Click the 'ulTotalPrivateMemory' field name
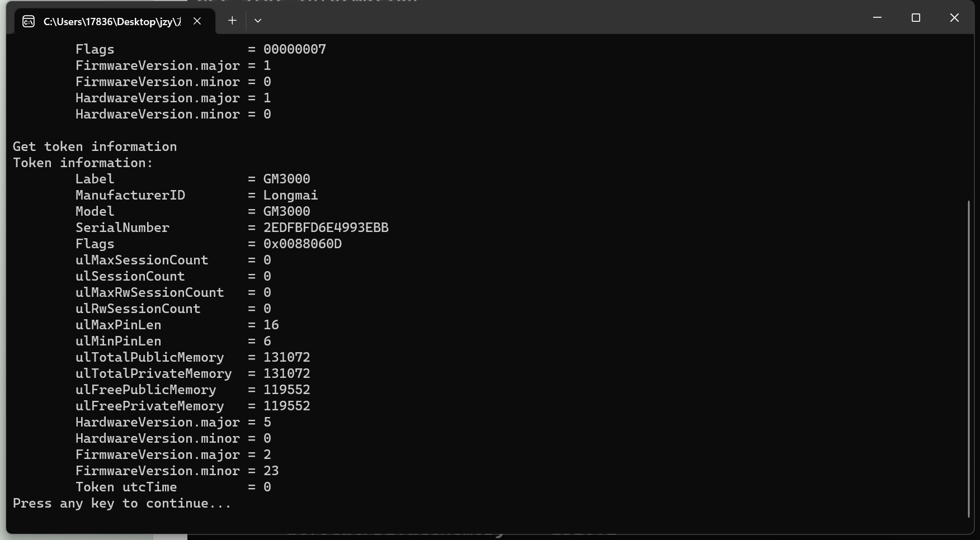Viewport: 980px width, 540px height. tap(154, 373)
